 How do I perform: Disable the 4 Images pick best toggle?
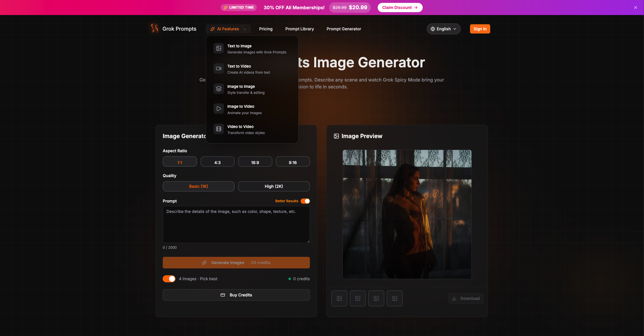coord(169,279)
